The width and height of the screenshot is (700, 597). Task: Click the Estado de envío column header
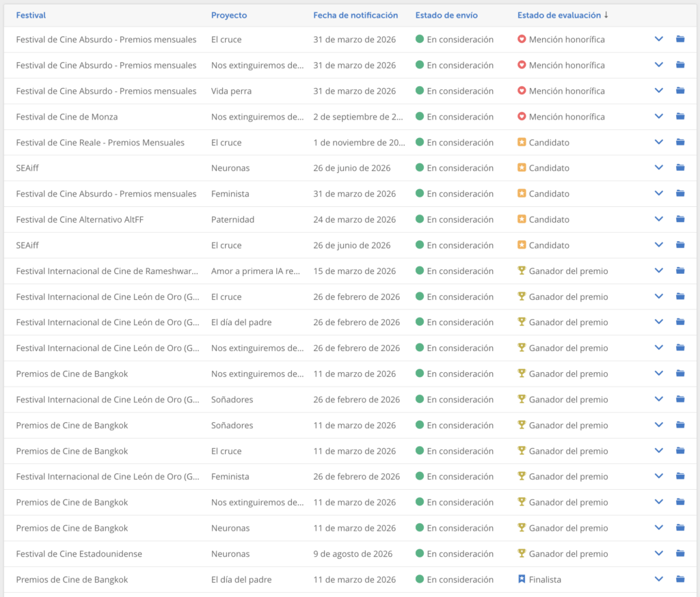(446, 15)
